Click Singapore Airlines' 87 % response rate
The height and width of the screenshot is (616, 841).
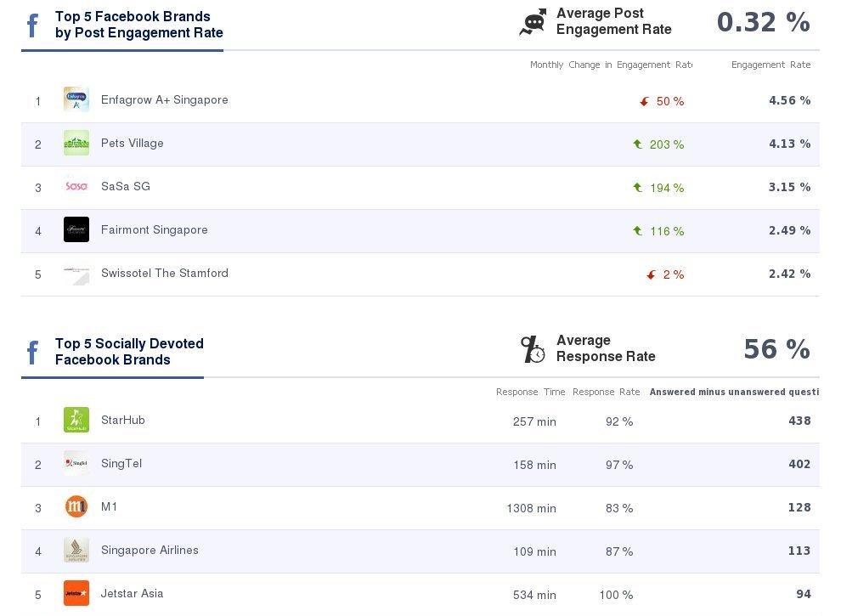(x=619, y=551)
